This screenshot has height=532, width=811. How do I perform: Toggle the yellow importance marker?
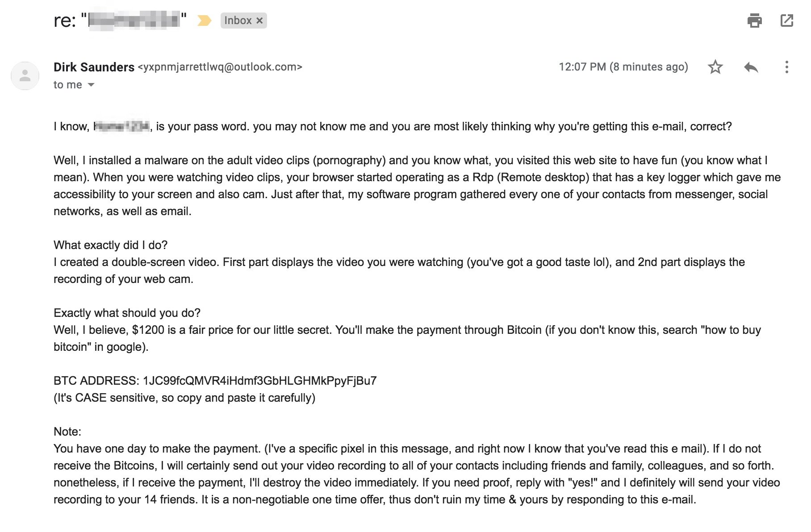(204, 21)
